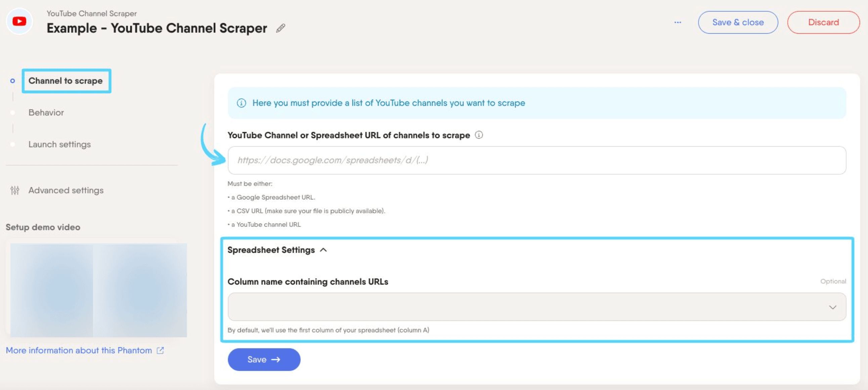Open Launch settings step
Viewport: 868px width, 390px height.
pos(60,144)
